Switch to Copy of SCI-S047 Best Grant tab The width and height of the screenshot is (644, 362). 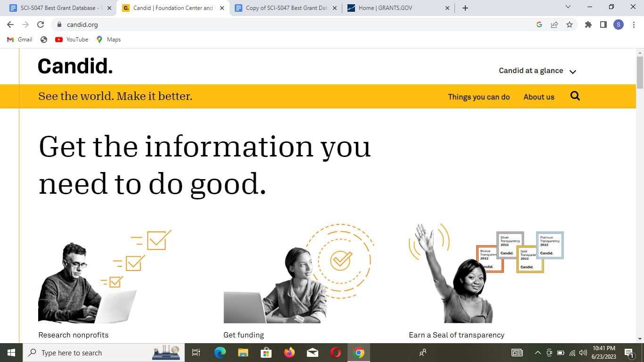[x=287, y=8]
